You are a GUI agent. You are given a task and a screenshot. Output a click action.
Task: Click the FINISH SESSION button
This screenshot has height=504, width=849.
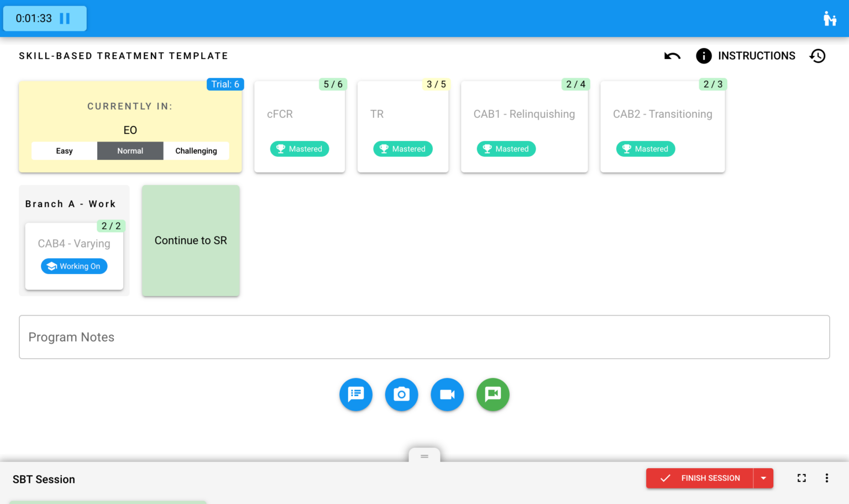coord(700,478)
